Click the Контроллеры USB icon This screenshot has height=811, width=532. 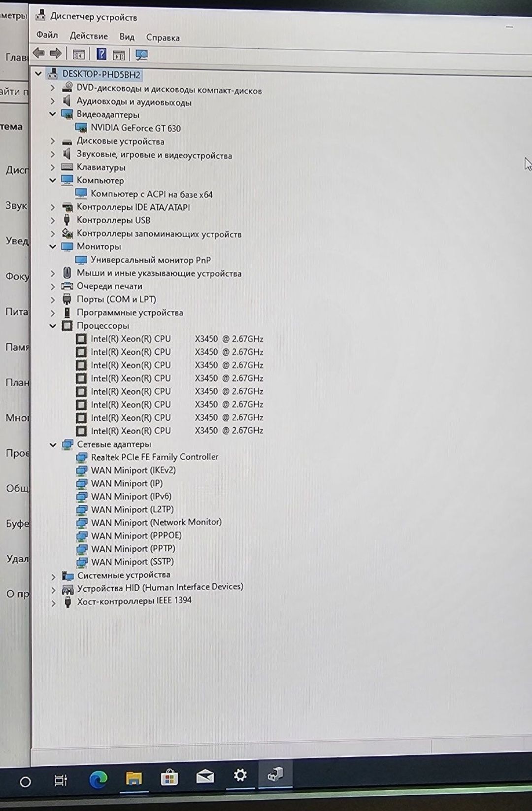tap(67, 220)
